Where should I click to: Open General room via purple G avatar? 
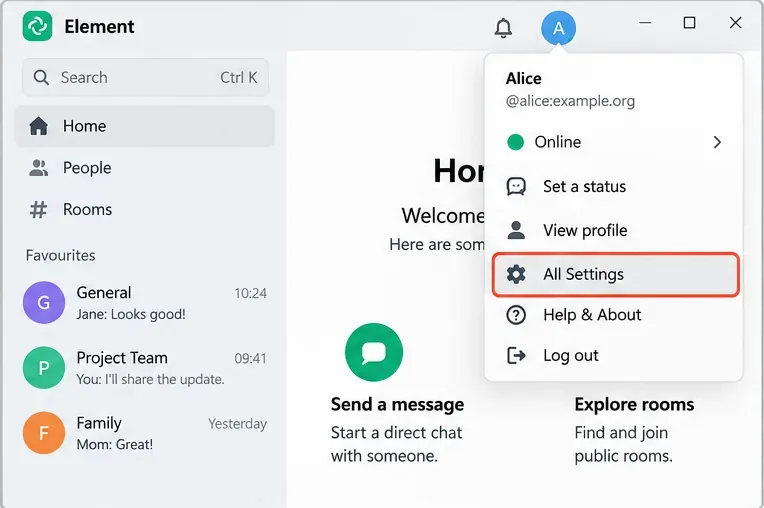point(44,302)
